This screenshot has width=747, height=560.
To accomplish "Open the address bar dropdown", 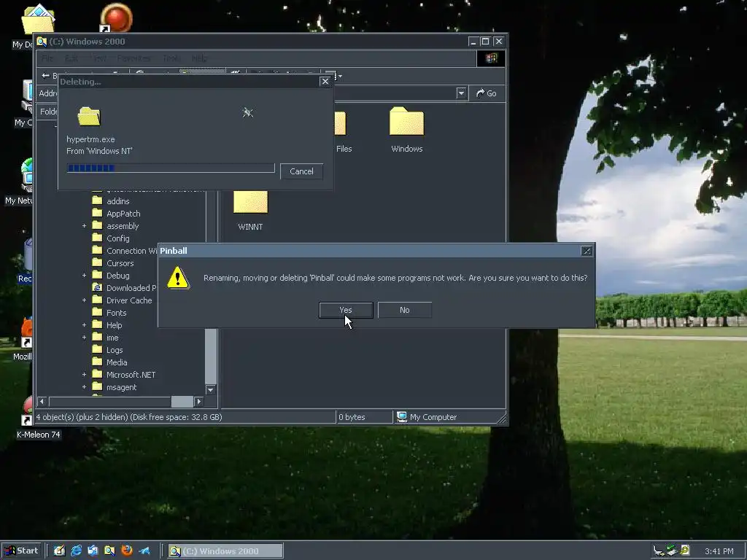I will pos(461,93).
